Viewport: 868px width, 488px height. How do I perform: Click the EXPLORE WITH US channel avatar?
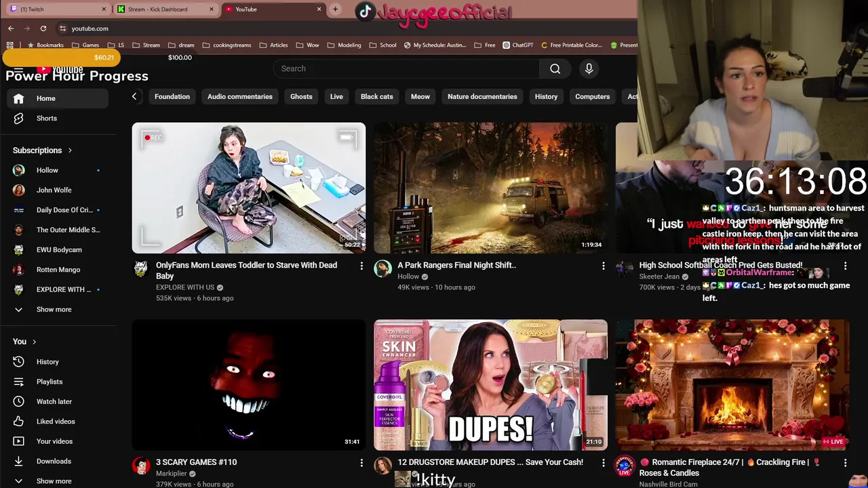[x=141, y=268]
